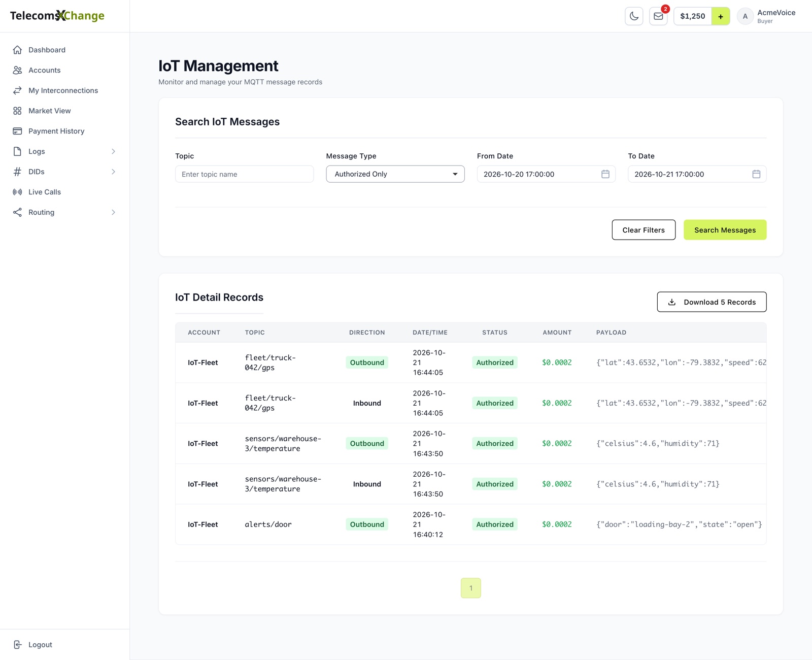This screenshot has height=660, width=812.
Task: Open the To Date calendar icon
Action: 756,174
